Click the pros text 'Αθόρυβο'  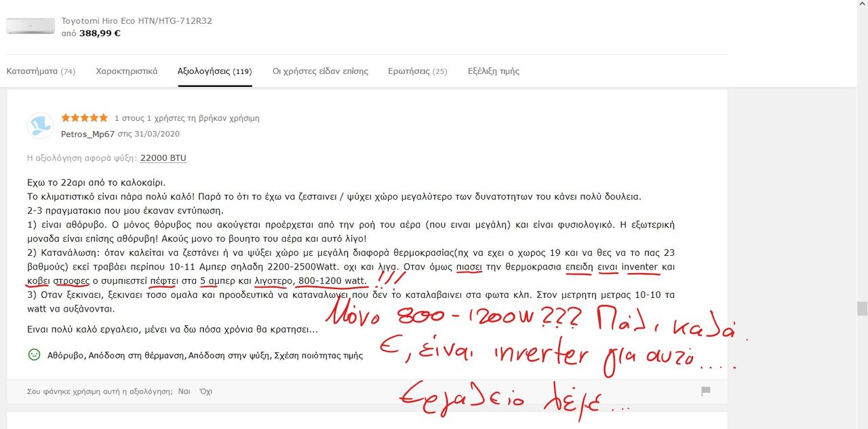pos(66,355)
